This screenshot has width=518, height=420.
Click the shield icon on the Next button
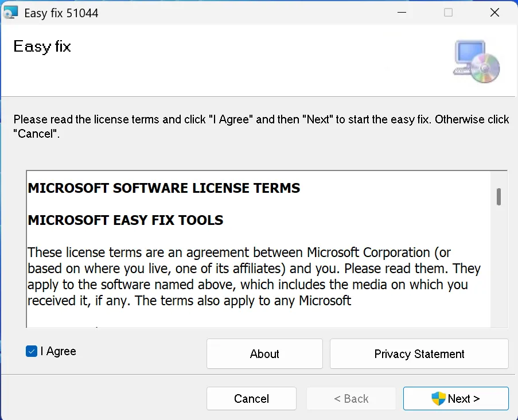pyautogui.click(x=438, y=399)
